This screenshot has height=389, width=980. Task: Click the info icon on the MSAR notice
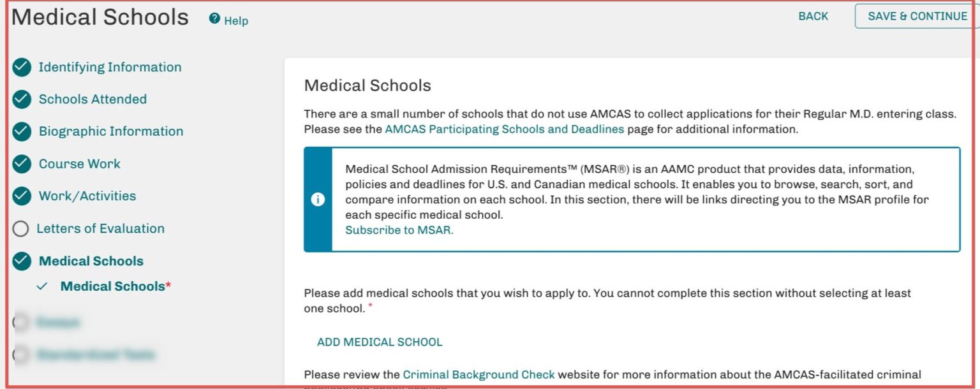coord(316,200)
